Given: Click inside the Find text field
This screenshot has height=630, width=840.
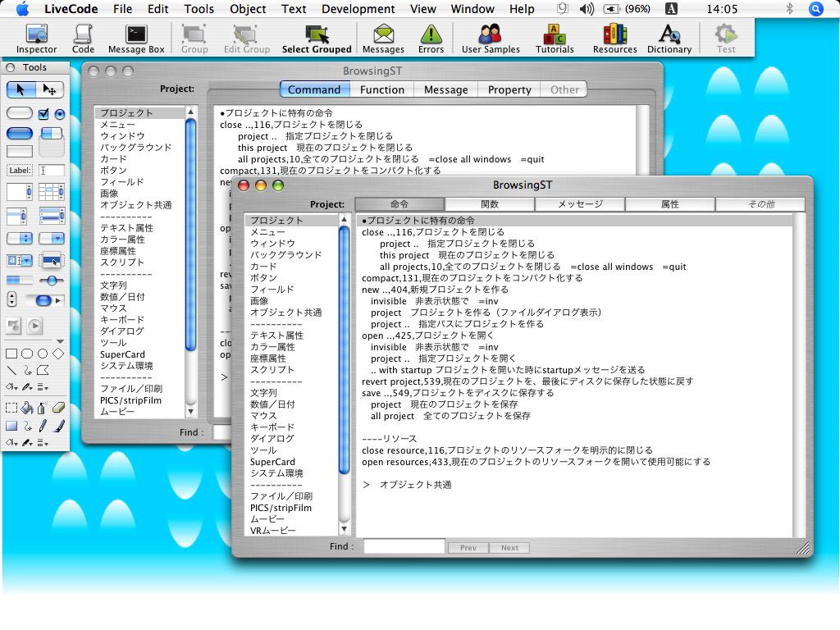Looking at the screenshot, I should coord(404,546).
